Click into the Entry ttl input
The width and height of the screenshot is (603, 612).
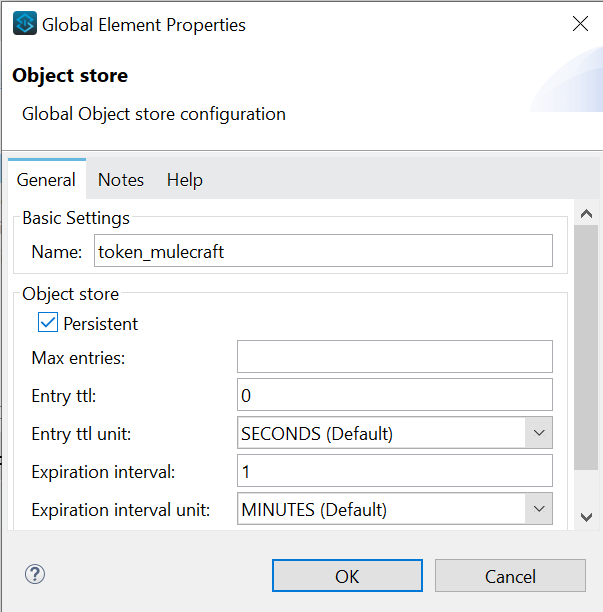pyautogui.click(x=394, y=395)
